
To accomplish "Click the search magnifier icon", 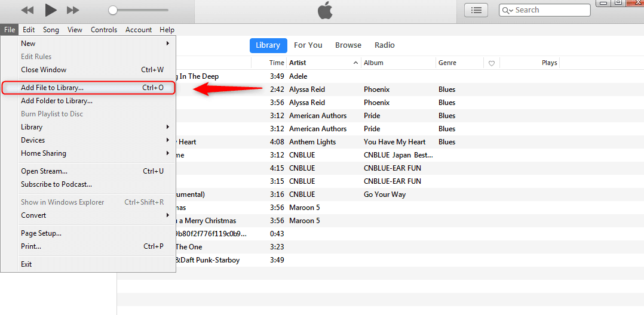I will (x=507, y=10).
